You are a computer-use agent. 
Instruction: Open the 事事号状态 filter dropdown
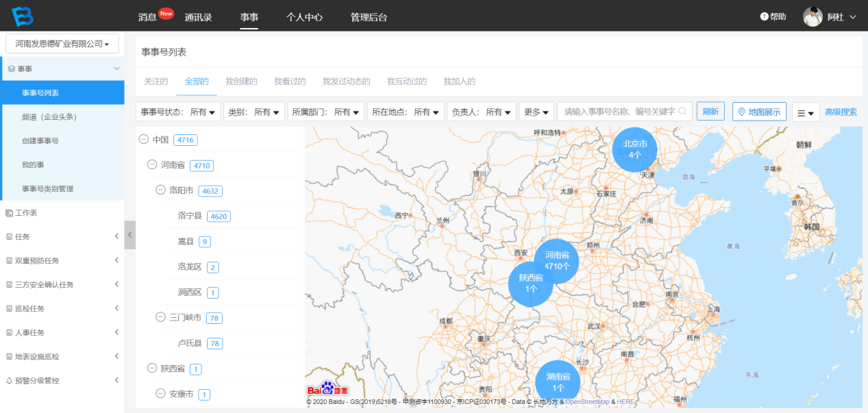pos(179,112)
